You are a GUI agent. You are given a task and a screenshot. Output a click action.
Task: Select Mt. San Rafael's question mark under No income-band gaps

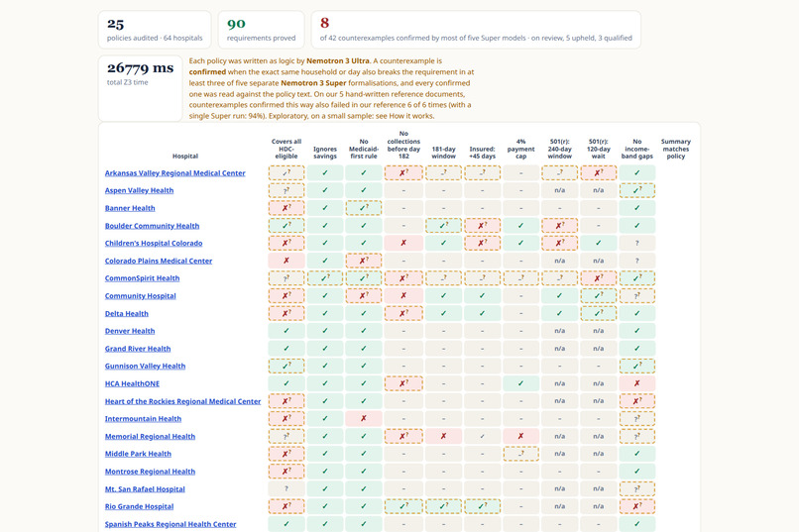pos(637,488)
